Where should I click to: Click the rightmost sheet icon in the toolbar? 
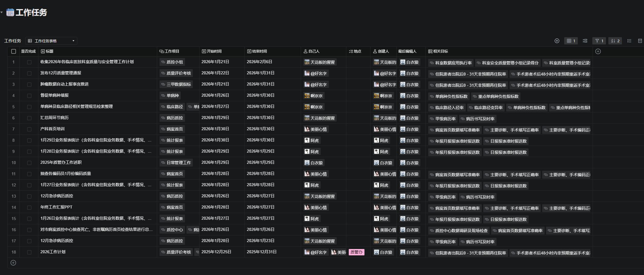pos(640,41)
